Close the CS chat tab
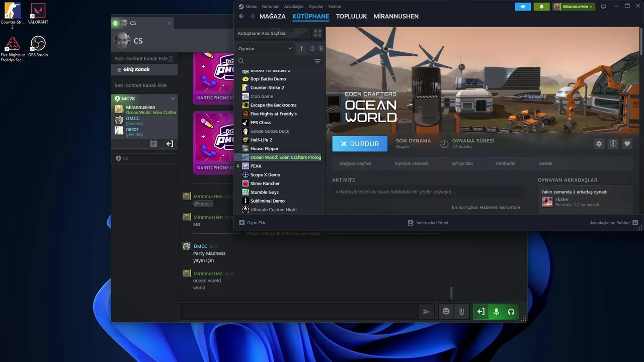The height and width of the screenshot is (362, 644). point(169,23)
